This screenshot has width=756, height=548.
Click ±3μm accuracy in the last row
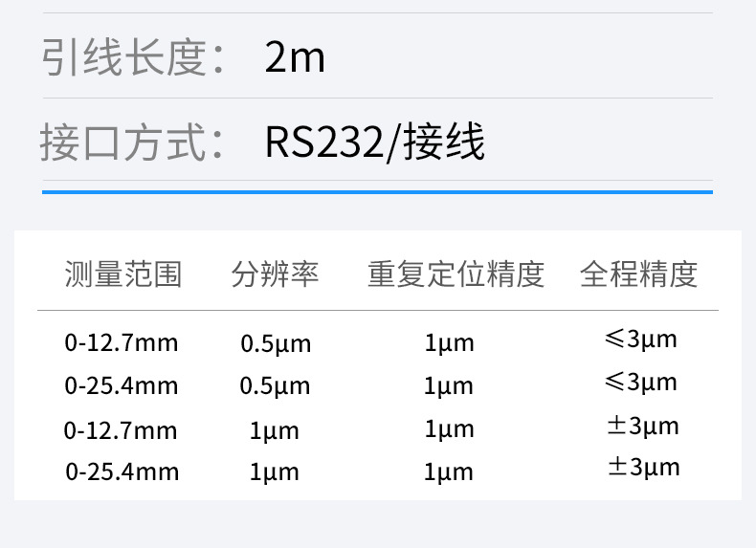642,467
